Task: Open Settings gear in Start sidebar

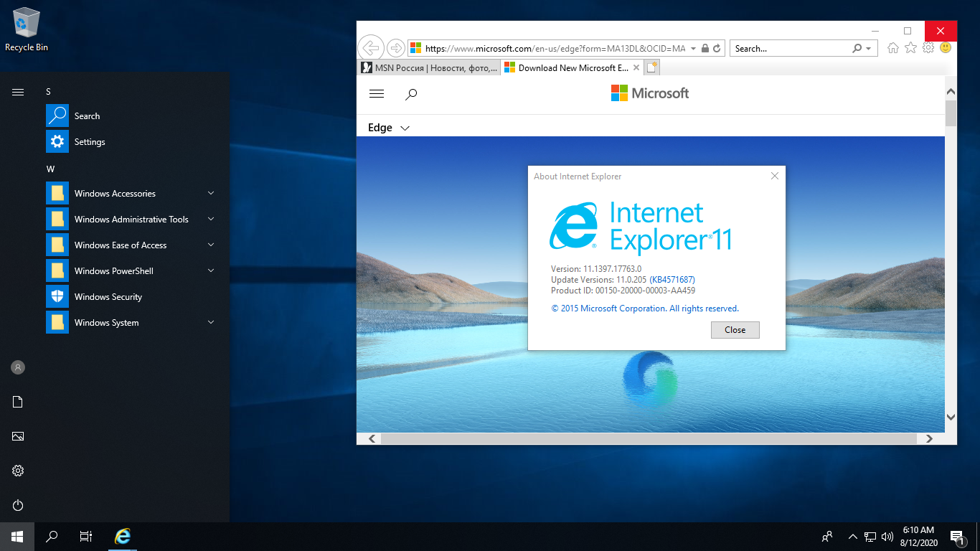Action: coord(18,471)
